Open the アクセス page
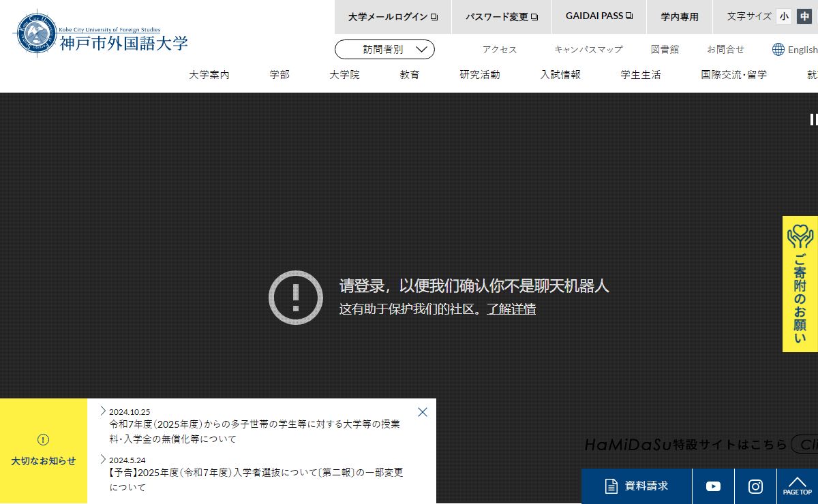The image size is (818, 504). [x=500, y=50]
